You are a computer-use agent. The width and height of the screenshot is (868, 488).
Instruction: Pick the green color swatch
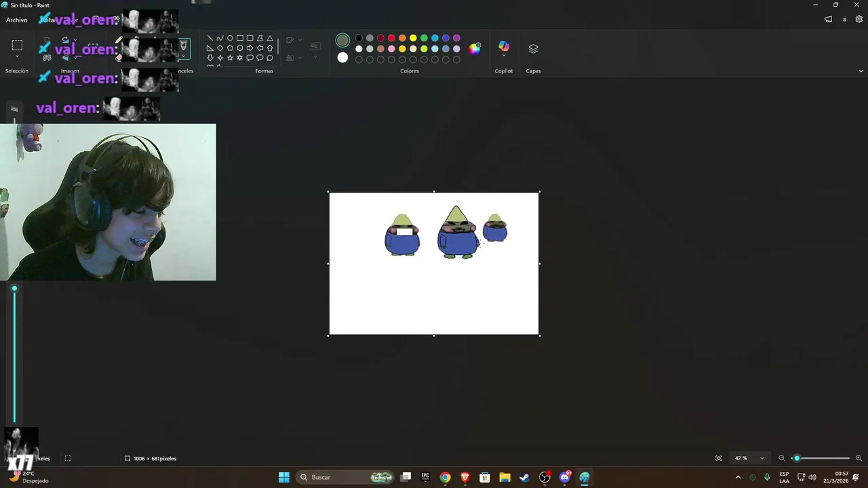(x=424, y=38)
